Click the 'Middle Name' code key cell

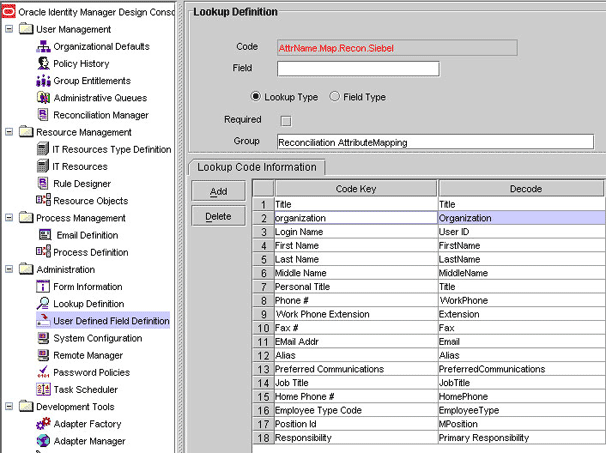(356, 273)
